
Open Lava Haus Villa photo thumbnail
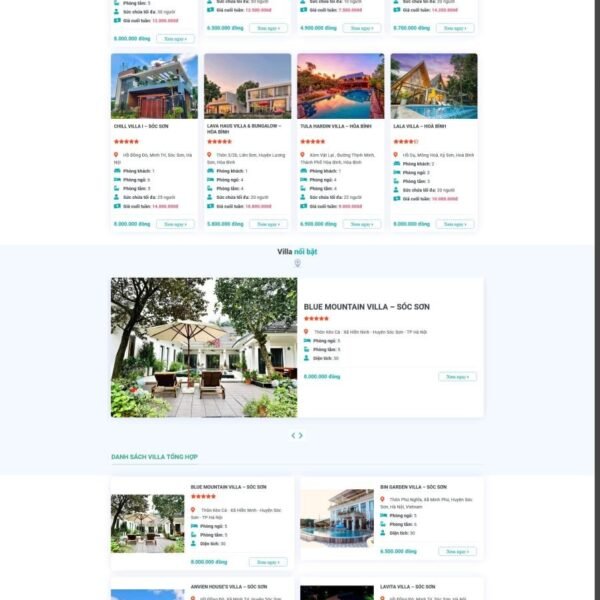247,86
